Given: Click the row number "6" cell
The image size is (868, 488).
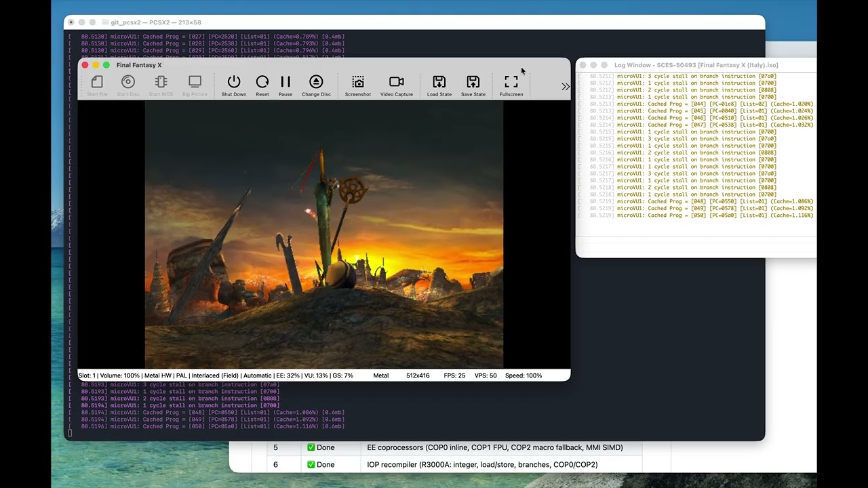Looking at the screenshot, I should [275, 465].
